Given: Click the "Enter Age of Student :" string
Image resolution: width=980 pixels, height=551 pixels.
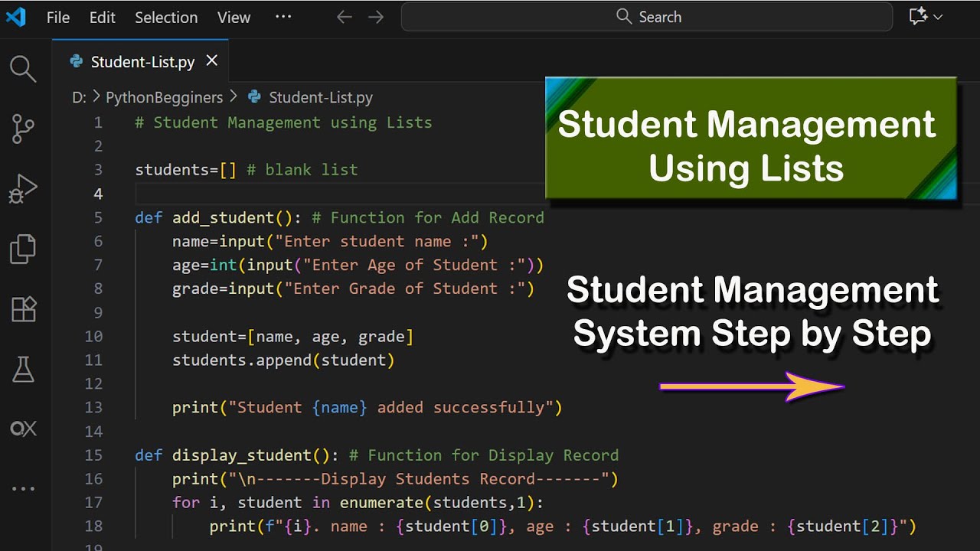Looking at the screenshot, I should pyautogui.click(x=413, y=265).
